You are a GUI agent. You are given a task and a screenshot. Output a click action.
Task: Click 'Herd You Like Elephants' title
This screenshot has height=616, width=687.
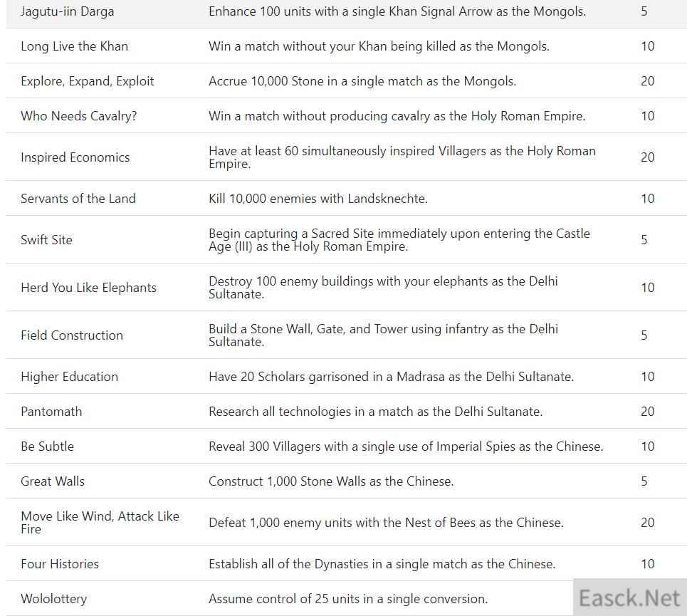coord(88,288)
